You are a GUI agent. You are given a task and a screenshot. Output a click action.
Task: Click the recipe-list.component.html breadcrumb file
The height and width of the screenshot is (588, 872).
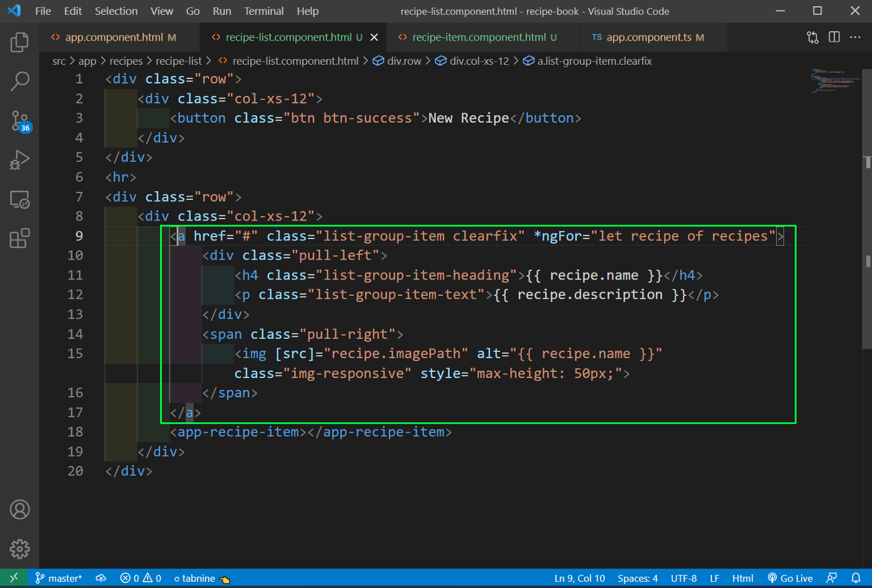289,61
